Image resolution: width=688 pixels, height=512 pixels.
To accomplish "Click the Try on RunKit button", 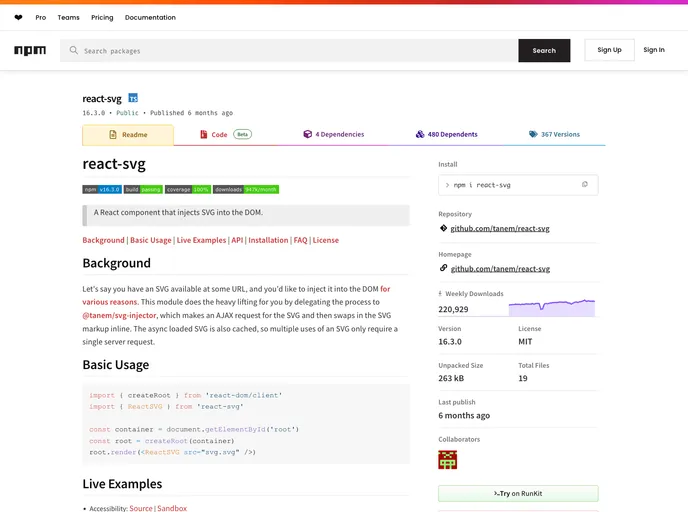I will [518, 494].
